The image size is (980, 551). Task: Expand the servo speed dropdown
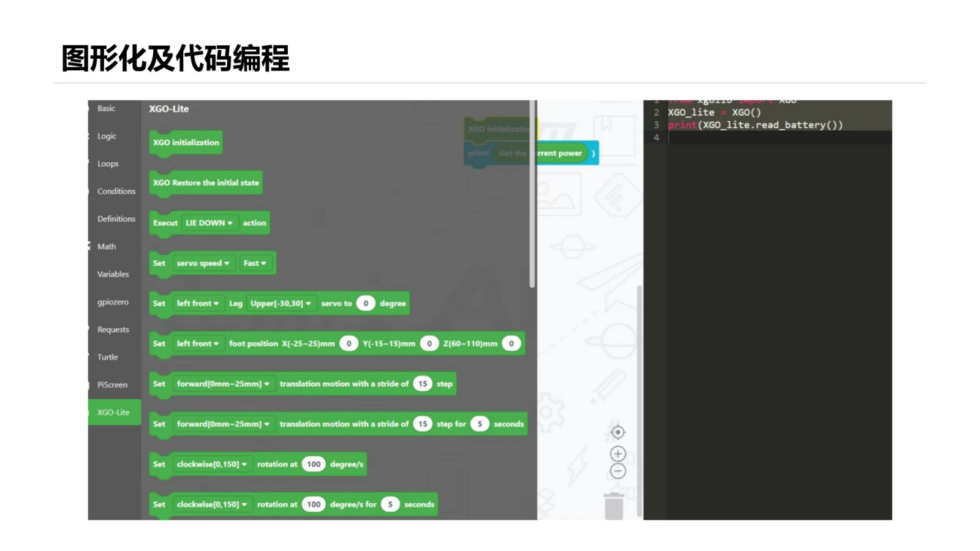pos(203,263)
